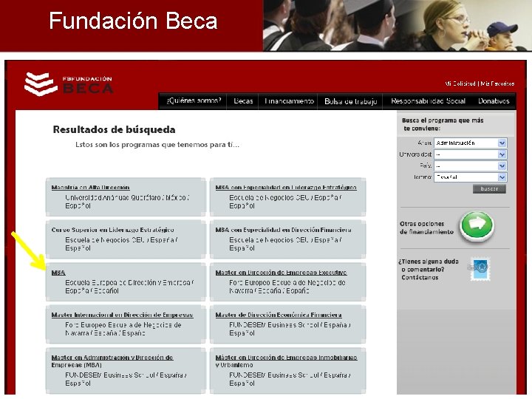Open Curso Superior en Liderazgo Estratégico
Image resolution: width=532 pixels, height=399 pixels.
click(x=112, y=230)
